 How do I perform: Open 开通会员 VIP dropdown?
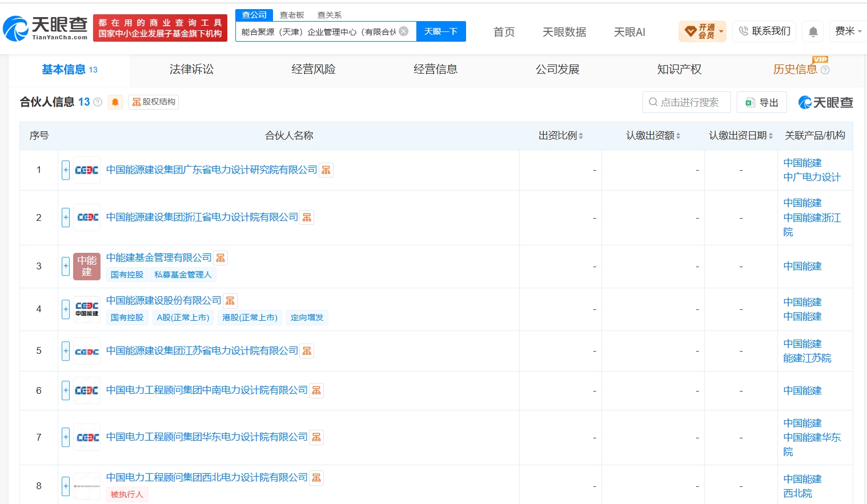pyautogui.click(x=703, y=31)
